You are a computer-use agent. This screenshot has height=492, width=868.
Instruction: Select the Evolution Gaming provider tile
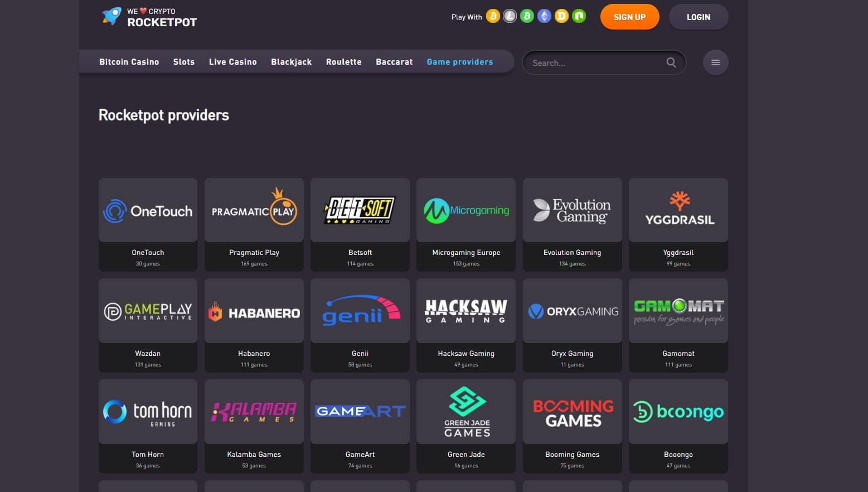click(x=572, y=224)
